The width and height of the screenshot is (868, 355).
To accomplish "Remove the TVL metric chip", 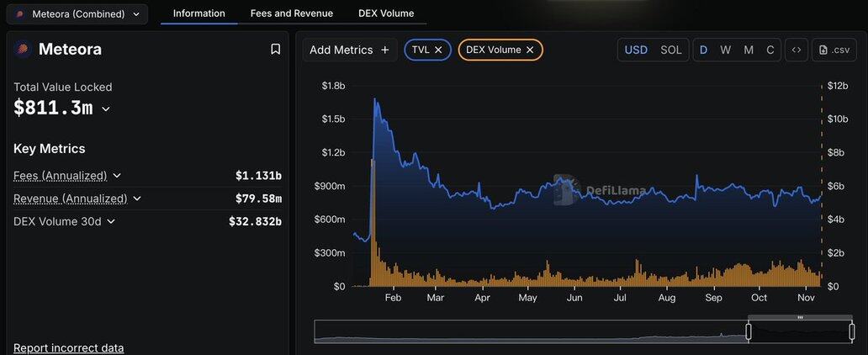I will click(438, 50).
